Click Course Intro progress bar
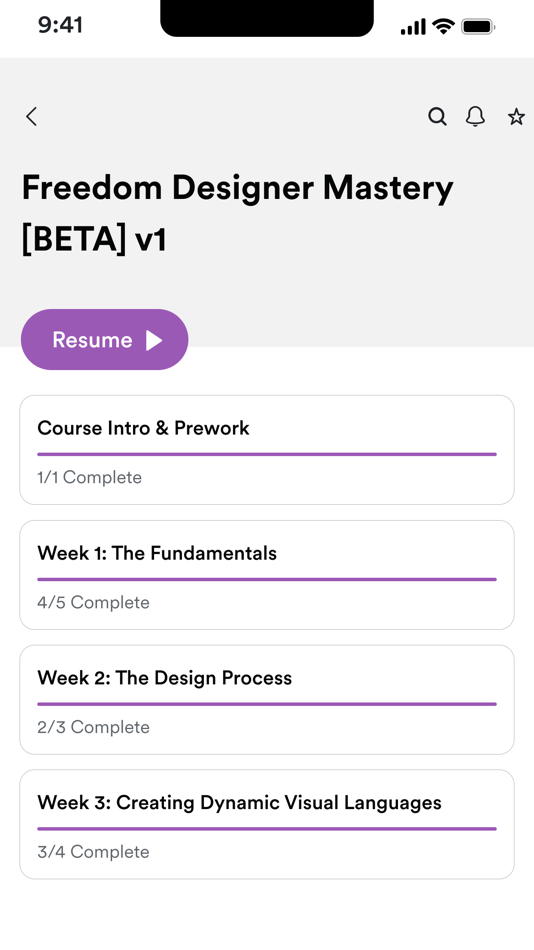Screen dimensions: 534x950 point(267,454)
